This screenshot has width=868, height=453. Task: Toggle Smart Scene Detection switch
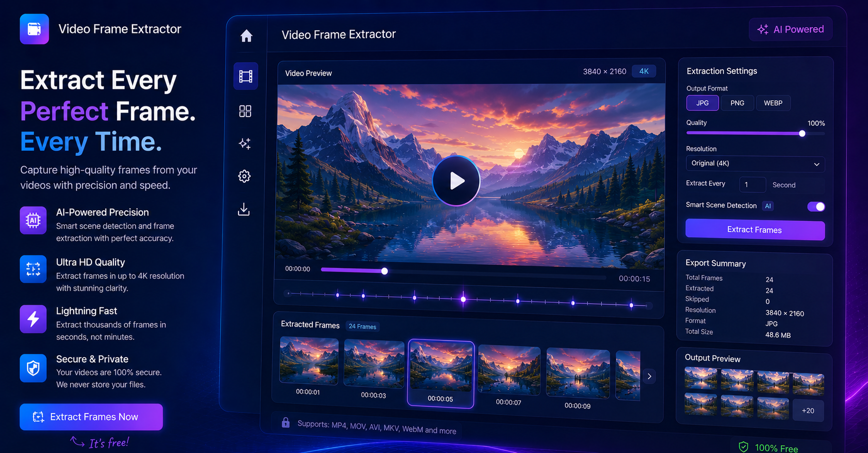(816, 206)
